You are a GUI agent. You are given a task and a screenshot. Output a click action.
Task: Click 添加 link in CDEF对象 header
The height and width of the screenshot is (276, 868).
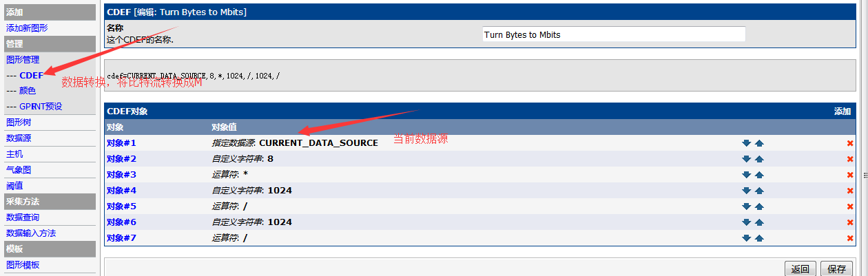pyautogui.click(x=842, y=111)
